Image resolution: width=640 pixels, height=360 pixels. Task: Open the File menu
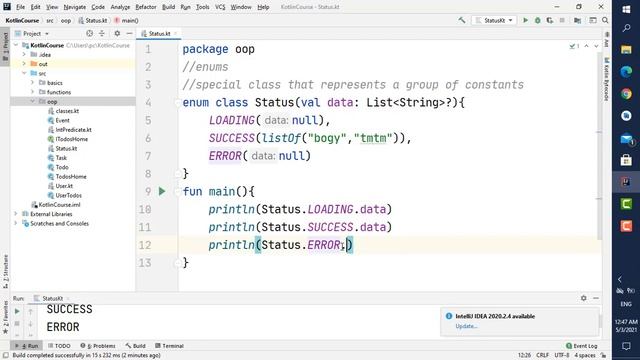coord(20,7)
